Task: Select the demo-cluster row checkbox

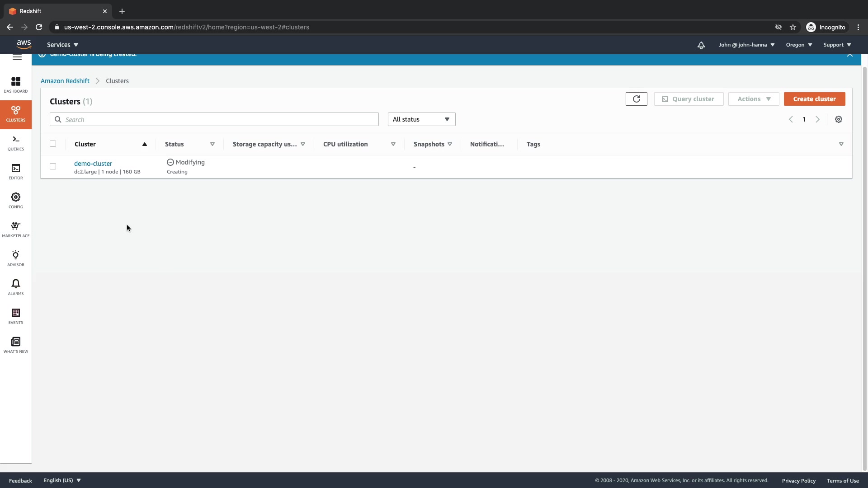Action: click(53, 166)
